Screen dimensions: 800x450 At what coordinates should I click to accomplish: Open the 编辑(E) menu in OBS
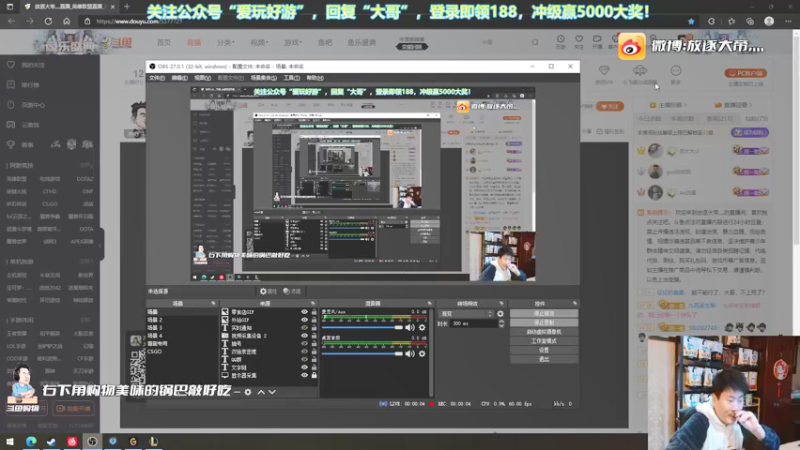pyautogui.click(x=180, y=78)
